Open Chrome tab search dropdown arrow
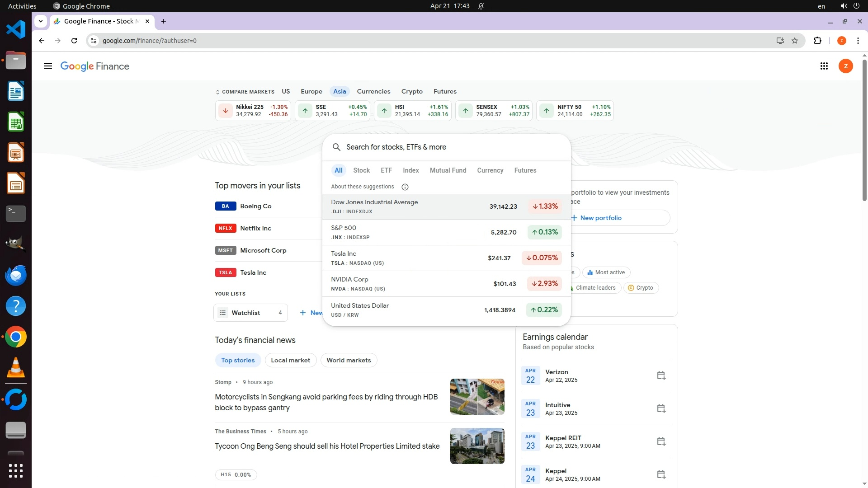This screenshot has height=488, width=868. (x=41, y=21)
